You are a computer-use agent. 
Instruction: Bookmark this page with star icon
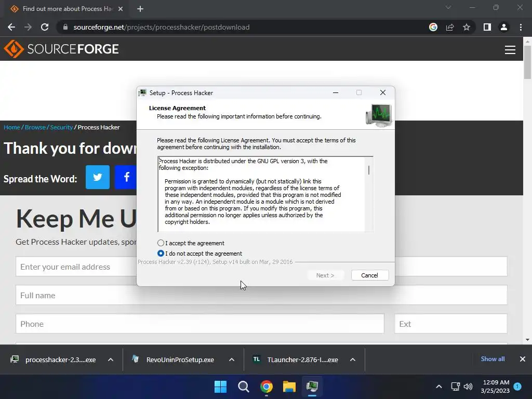click(x=467, y=27)
